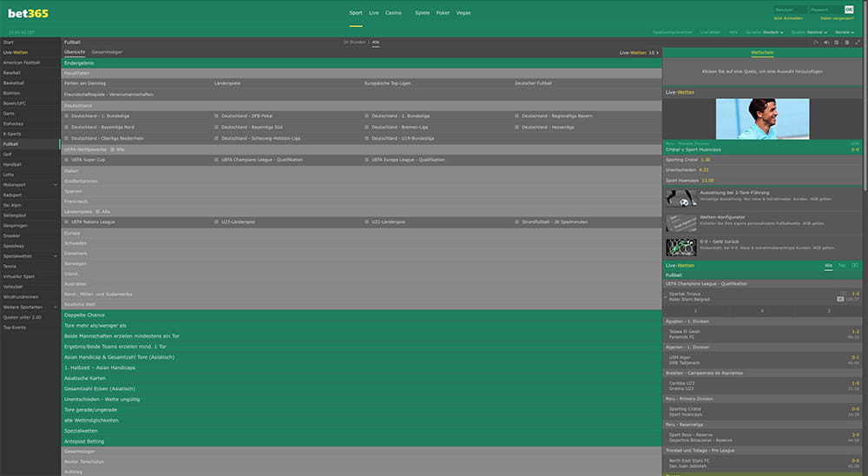Screen dimensions: 868x476
Task: Check the UEFA Wettbewerbe Alle checkbox
Action: [x=112, y=149]
